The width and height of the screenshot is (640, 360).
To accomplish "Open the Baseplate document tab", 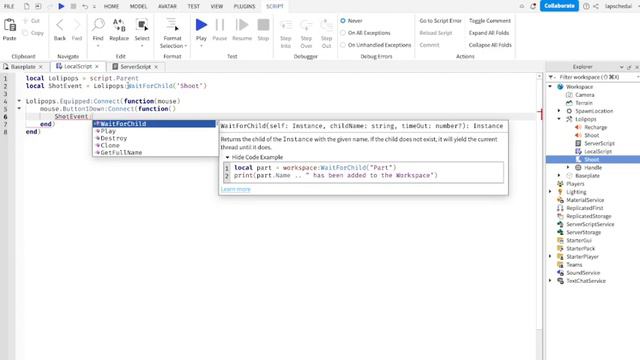I will point(23,67).
